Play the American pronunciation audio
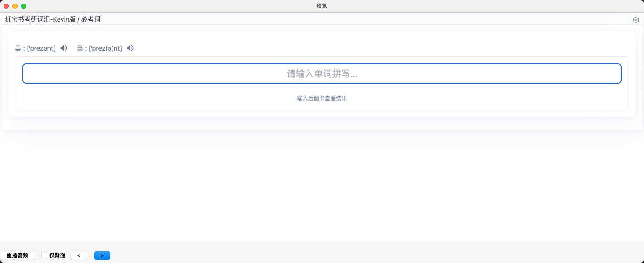This screenshot has width=644, height=263. click(64, 48)
